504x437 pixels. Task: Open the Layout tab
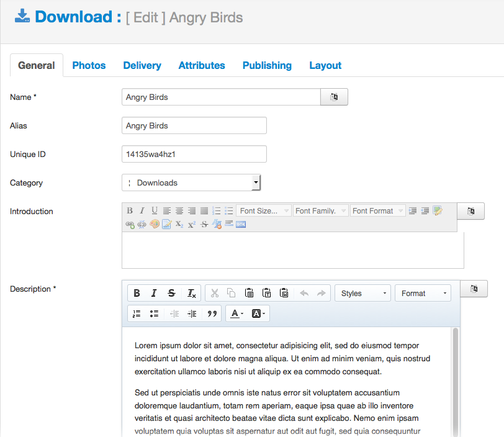(x=325, y=65)
